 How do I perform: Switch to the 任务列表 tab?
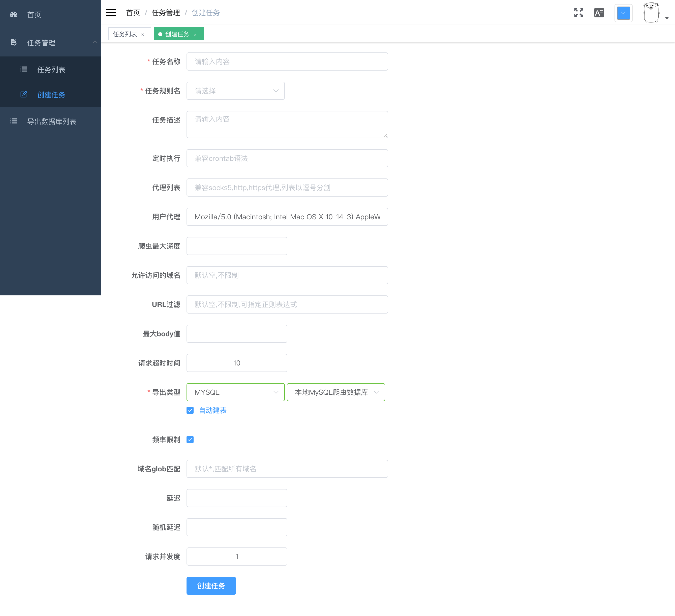(125, 34)
